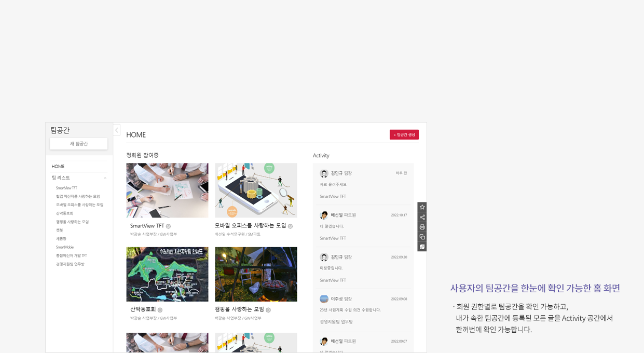Open the 산악동호회 map thumbnail

(x=167, y=274)
